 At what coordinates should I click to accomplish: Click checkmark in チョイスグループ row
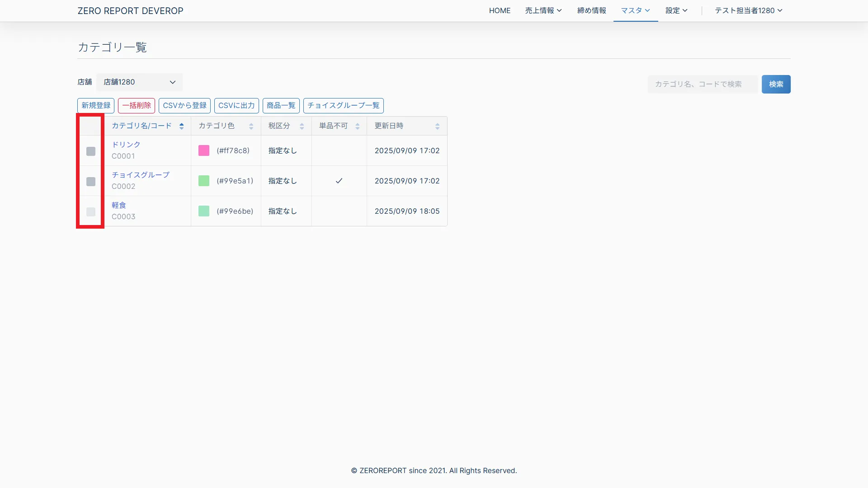(x=339, y=181)
